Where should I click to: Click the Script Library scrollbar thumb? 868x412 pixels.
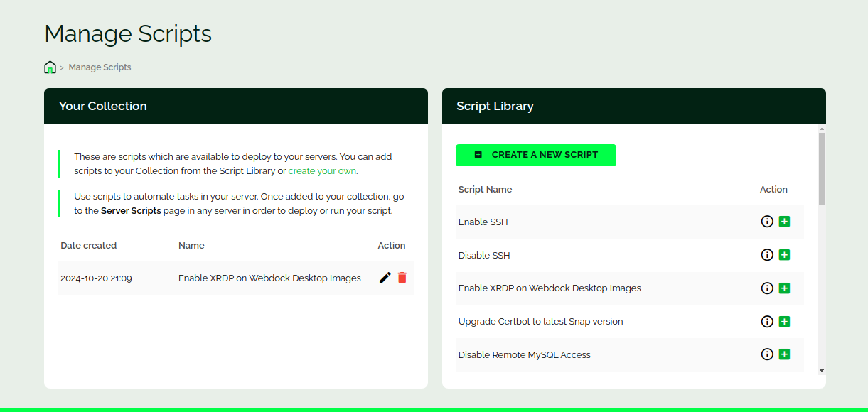click(822, 168)
